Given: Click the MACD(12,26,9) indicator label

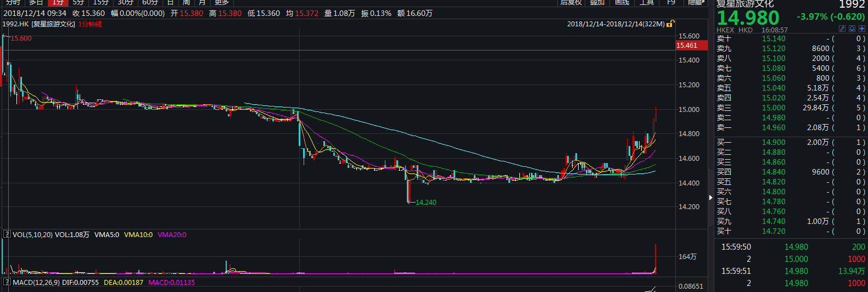Looking at the screenshot, I should click(x=36, y=283).
